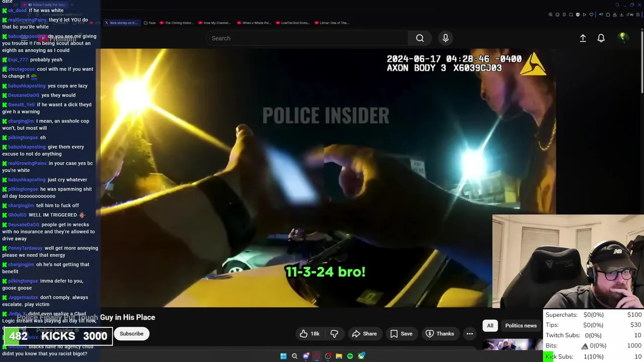Click the browser zoom magnifier toolbar icon
The image size is (644, 362).
[550, 15]
